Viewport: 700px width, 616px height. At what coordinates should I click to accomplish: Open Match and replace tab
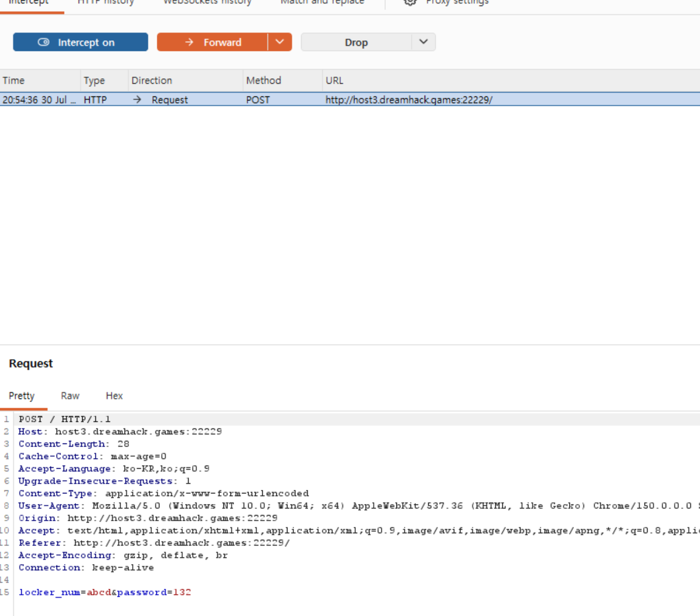pyautogui.click(x=322, y=3)
